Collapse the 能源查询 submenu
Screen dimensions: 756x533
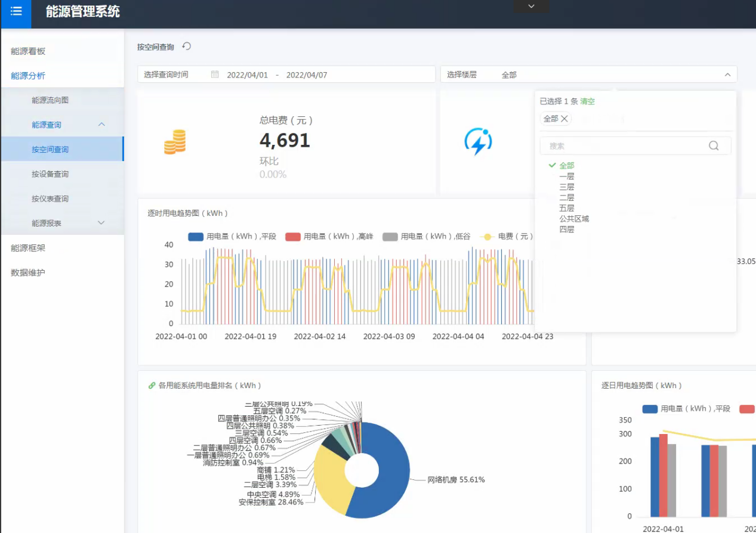(101, 125)
